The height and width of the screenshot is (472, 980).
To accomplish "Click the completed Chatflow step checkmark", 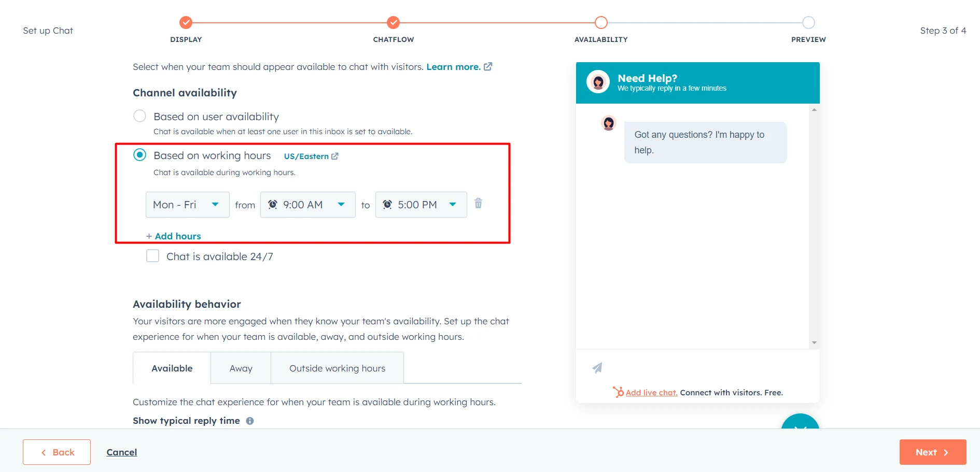I will (394, 23).
